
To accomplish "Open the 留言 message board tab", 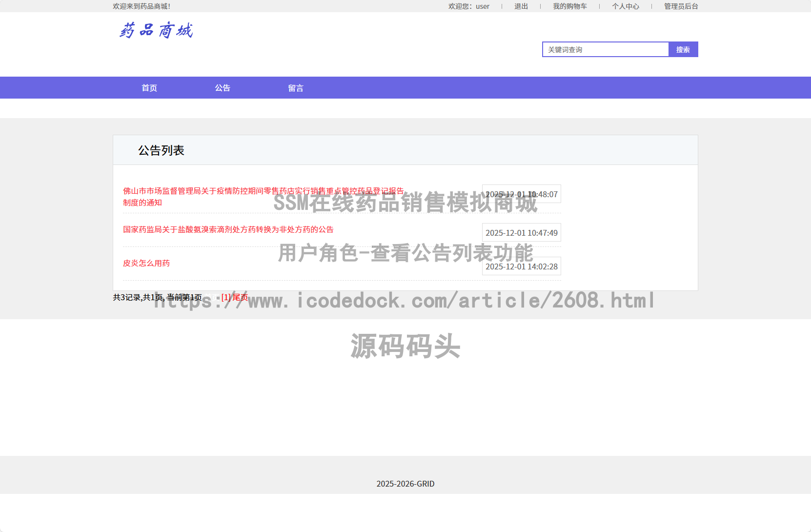I will (295, 87).
